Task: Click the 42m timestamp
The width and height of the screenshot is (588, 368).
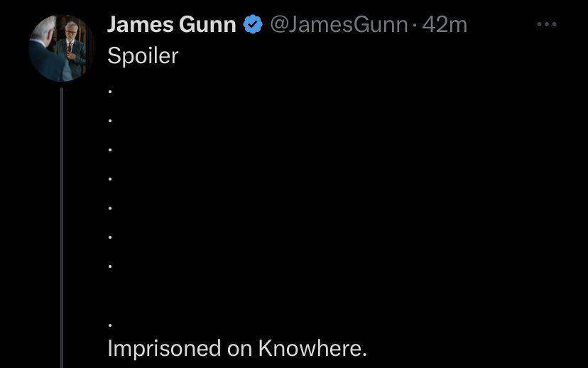Action: click(445, 25)
